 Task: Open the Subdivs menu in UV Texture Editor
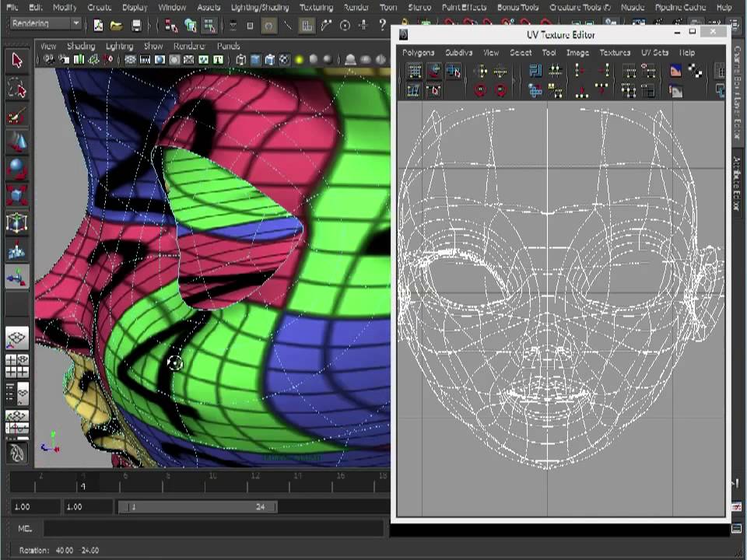tap(459, 52)
